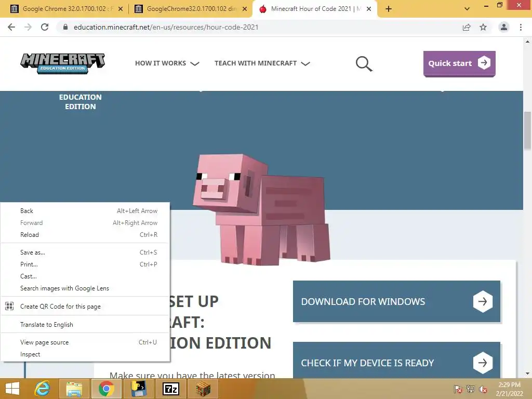The height and width of the screenshot is (399, 532).
Task: Close the Minecraft Hour of Code tab
Action: [x=369, y=9]
